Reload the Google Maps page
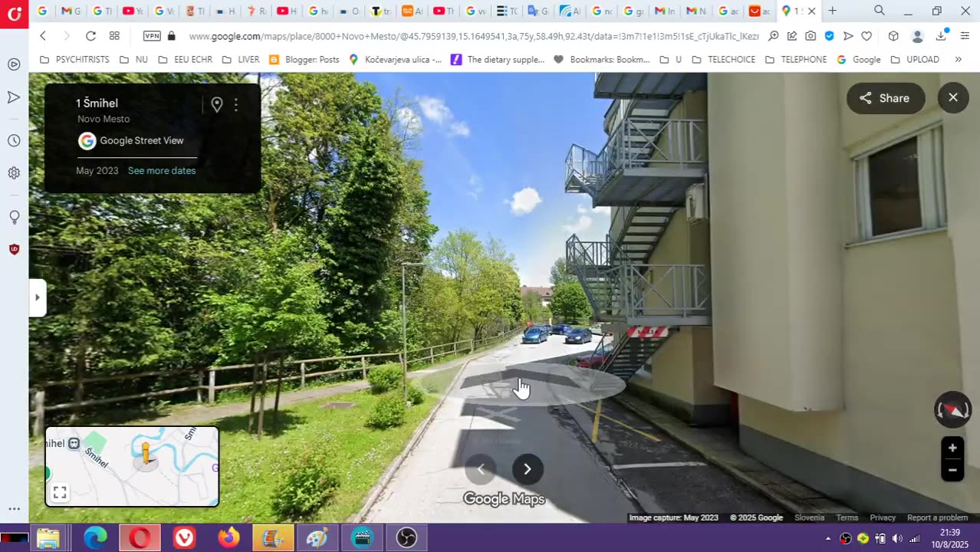The width and height of the screenshot is (980, 552). click(x=90, y=36)
